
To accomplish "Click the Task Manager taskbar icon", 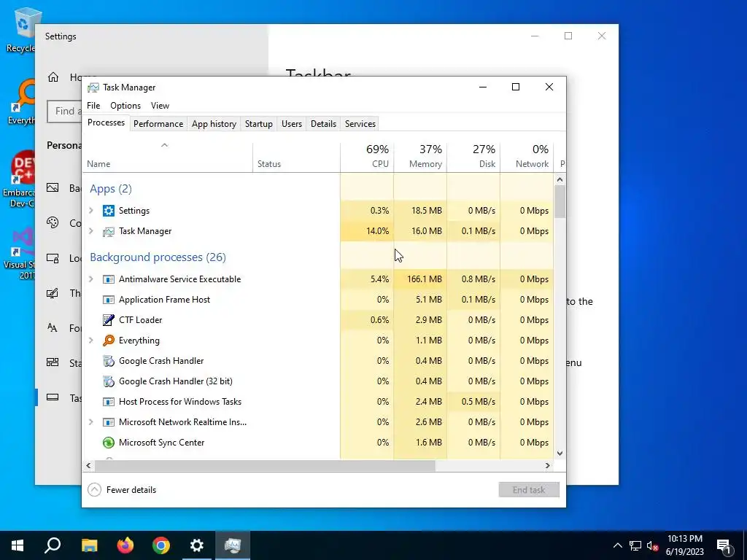I will point(233,545).
